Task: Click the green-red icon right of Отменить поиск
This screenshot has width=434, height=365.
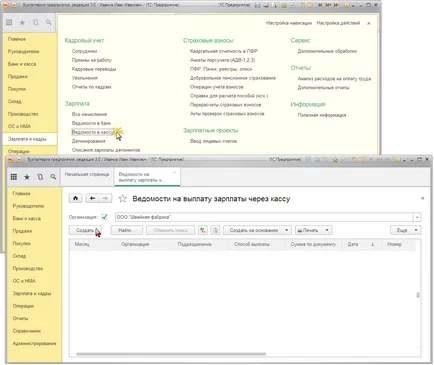Action: (x=203, y=230)
